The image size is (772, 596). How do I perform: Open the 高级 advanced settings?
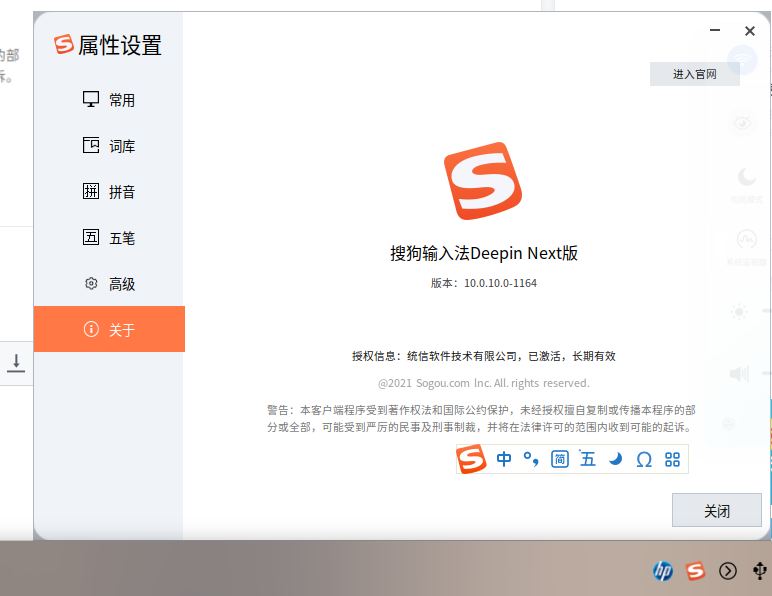coord(109,283)
